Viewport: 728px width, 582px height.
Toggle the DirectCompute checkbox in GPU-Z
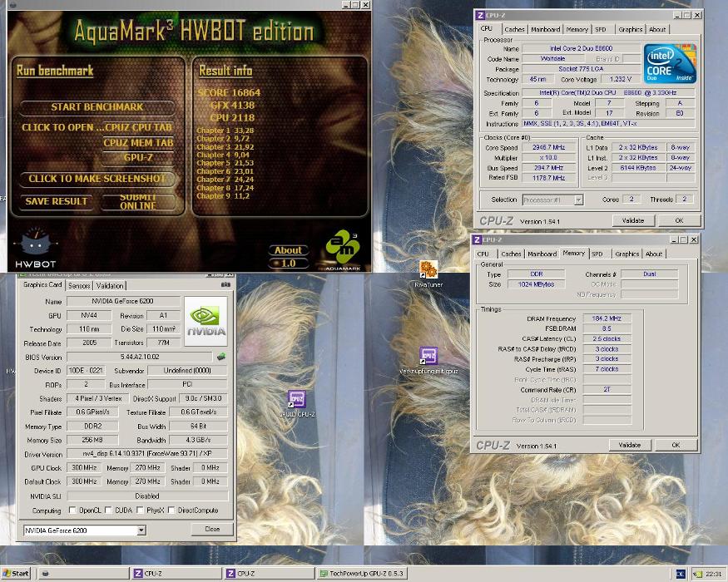[171, 510]
